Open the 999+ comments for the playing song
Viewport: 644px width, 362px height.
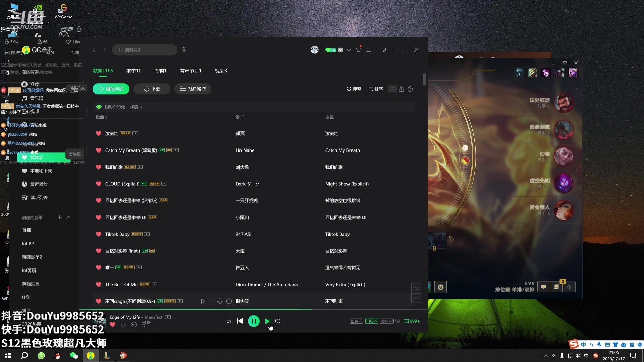coord(146,324)
